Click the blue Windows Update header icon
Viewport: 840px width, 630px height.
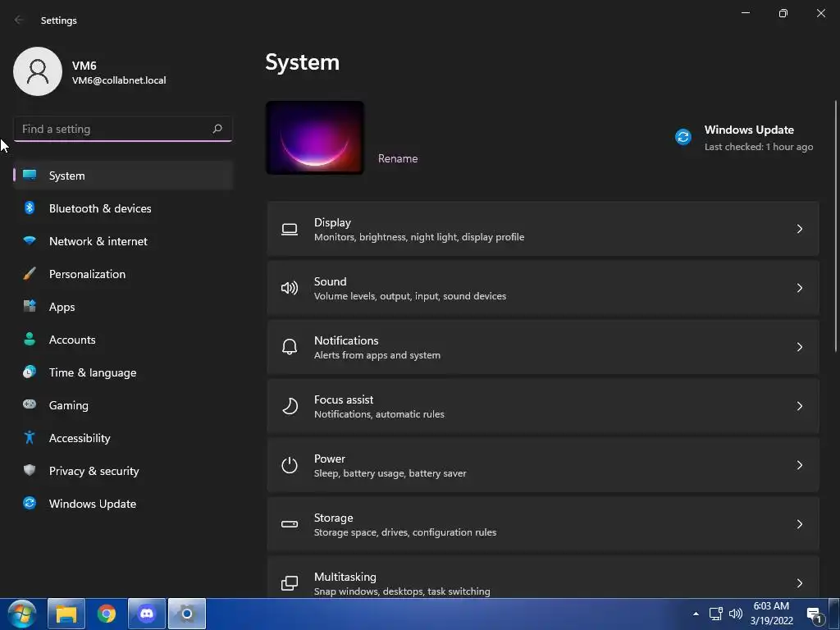pos(683,137)
